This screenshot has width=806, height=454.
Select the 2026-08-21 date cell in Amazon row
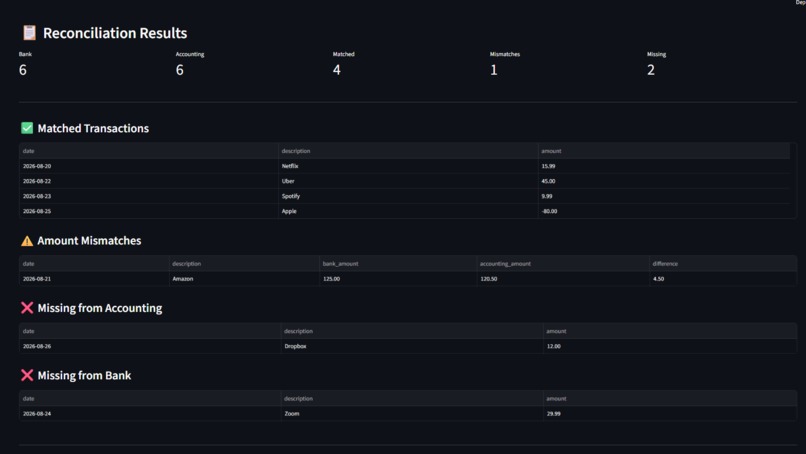click(94, 279)
